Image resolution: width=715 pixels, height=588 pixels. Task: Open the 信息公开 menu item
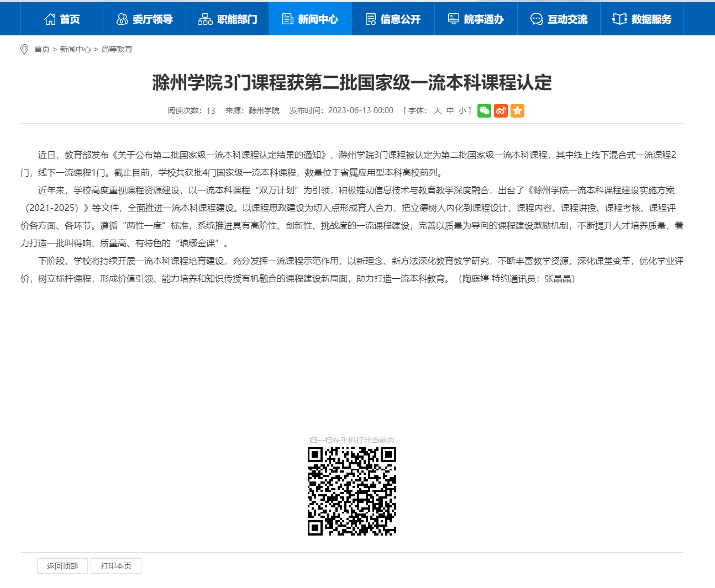(x=393, y=19)
